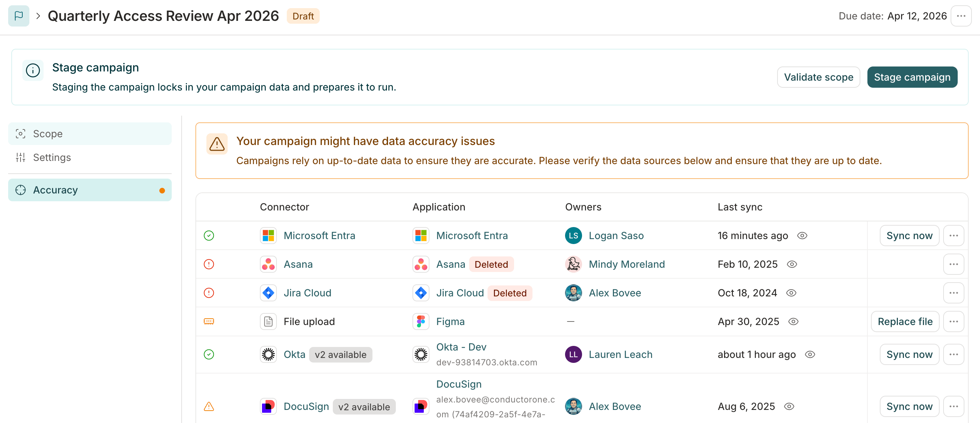
Task: Click Alex Bovee's avatar in Jira Cloud row
Action: click(573, 292)
